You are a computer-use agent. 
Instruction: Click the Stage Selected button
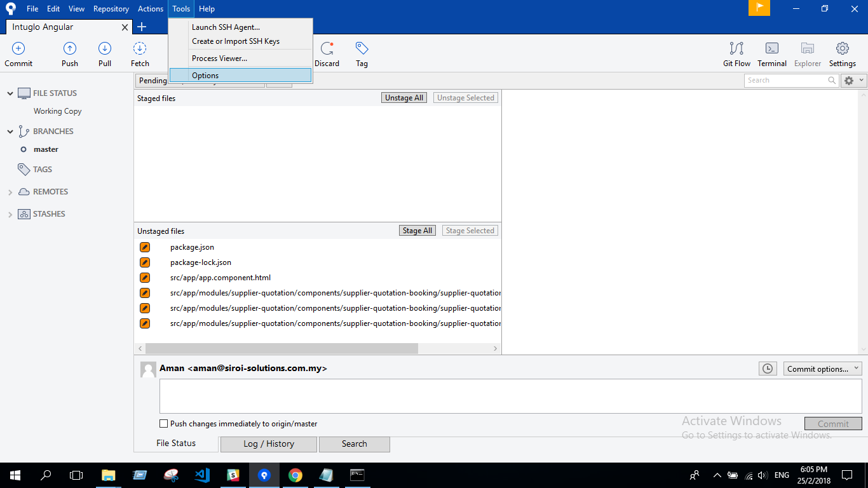pos(470,231)
